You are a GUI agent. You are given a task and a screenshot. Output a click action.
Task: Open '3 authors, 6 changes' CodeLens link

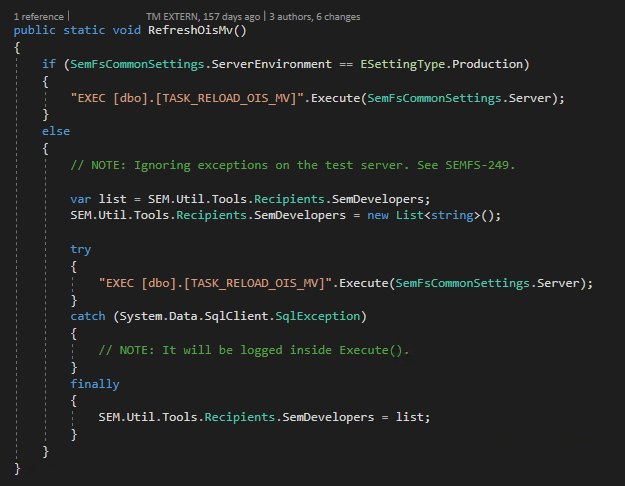pyautogui.click(x=314, y=17)
